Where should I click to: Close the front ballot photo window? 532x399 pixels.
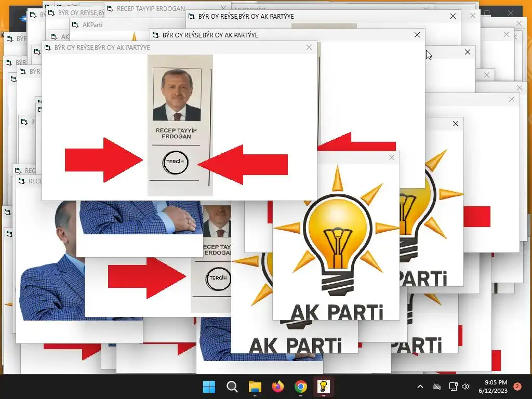pos(309,47)
